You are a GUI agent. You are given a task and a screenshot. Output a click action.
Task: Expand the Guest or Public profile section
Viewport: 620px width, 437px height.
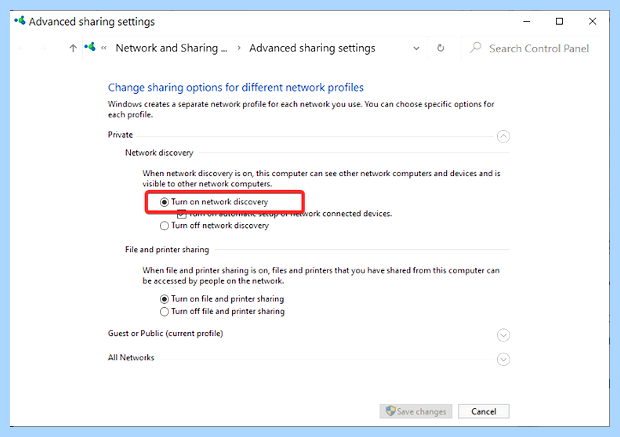point(503,335)
